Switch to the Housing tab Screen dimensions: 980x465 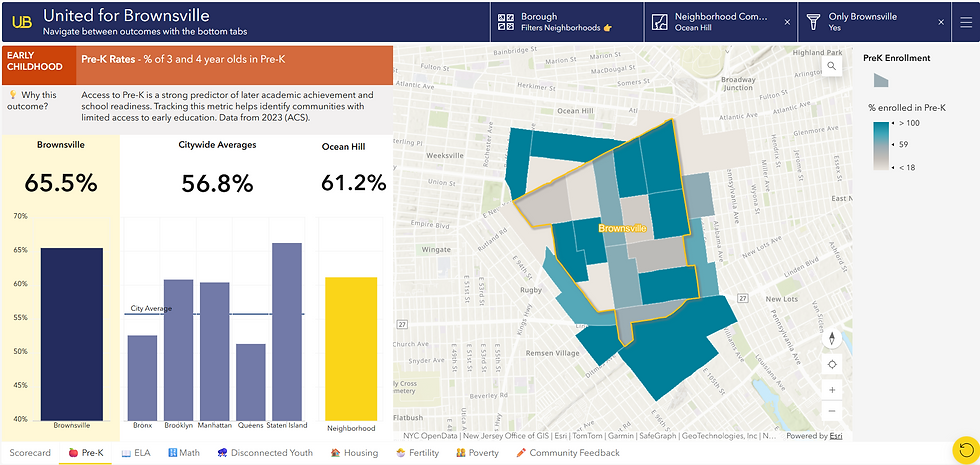[354, 452]
